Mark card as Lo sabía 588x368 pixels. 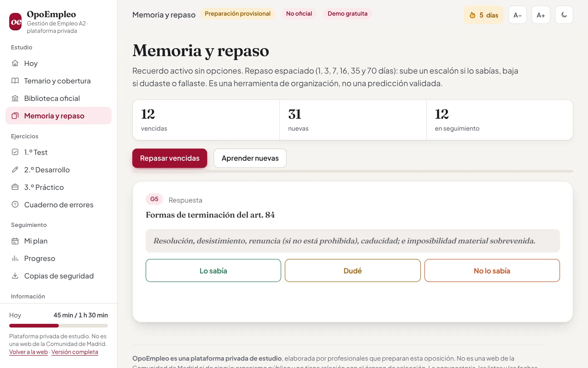click(213, 270)
